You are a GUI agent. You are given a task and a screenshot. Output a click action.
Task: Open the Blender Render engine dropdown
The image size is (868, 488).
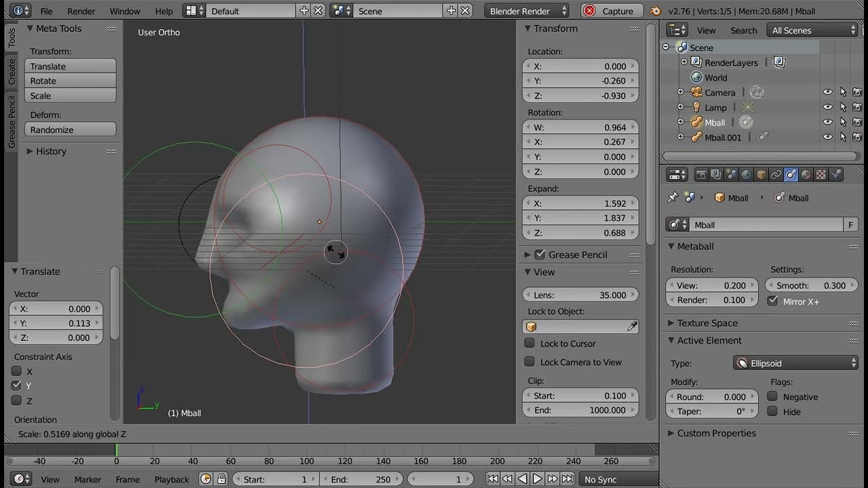tap(527, 11)
